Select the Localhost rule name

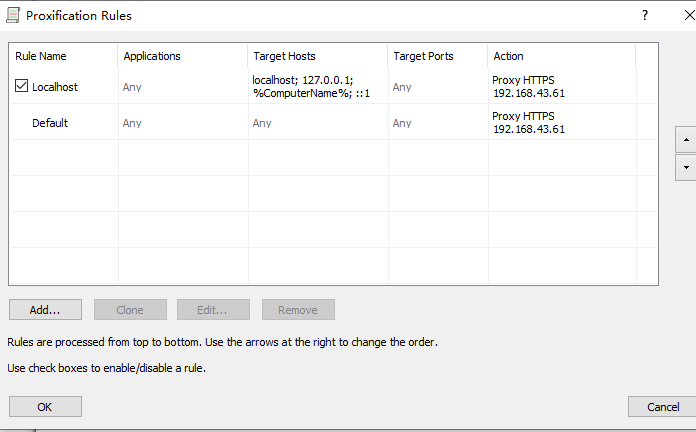(55, 87)
